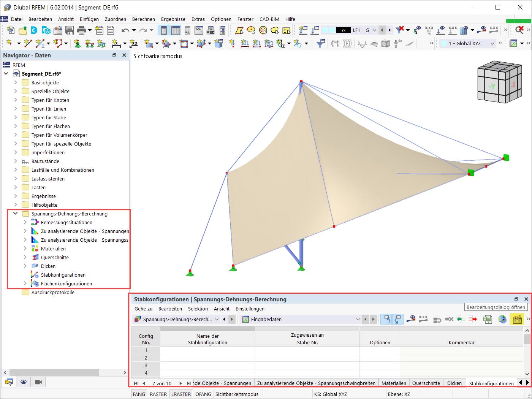Viewport: 532px width, 399px height.
Task: Open the script console icon
Action: [199, 30]
